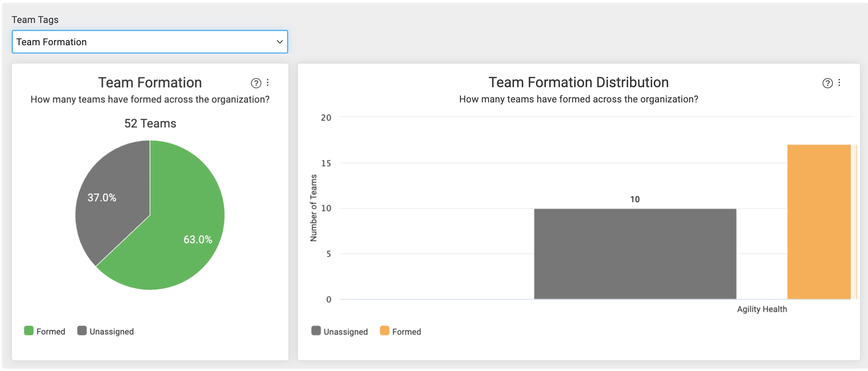This screenshot has height=371, width=868.
Task: Toggle Unassigned series in pie legend
Action: click(106, 331)
